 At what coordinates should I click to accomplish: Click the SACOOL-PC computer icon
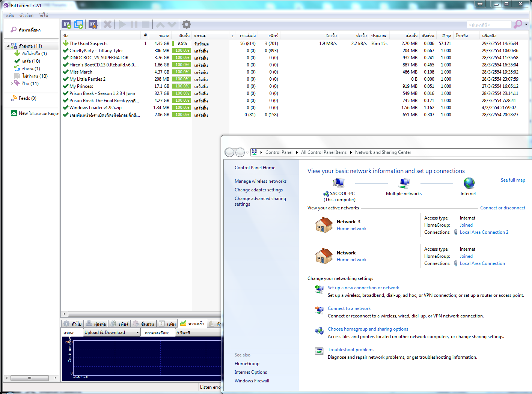[x=339, y=183]
